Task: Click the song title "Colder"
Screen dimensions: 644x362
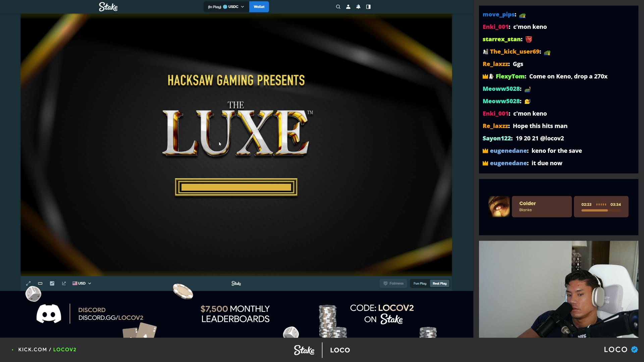Action: pyautogui.click(x=527, y=203)
